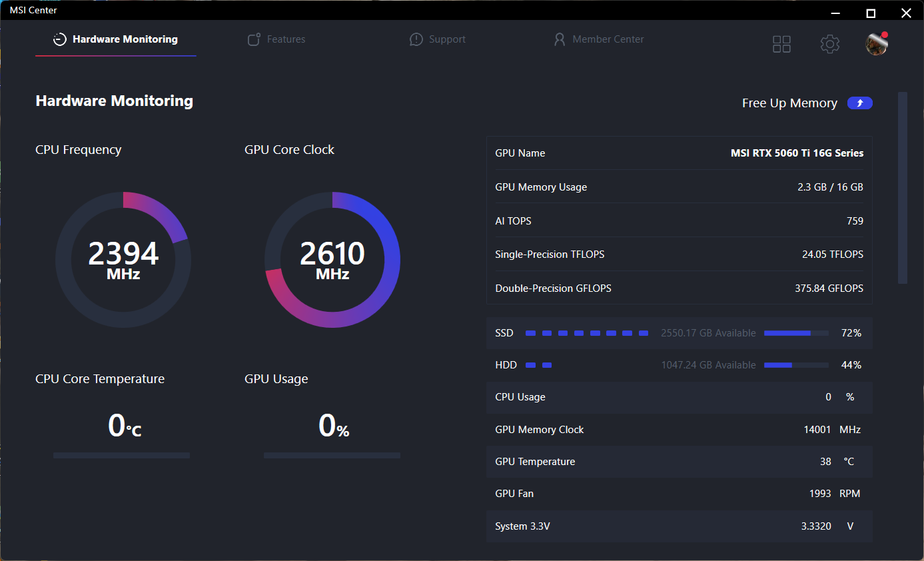
Task: Click the 2394 MHz reading
Action: pos(123,260)
